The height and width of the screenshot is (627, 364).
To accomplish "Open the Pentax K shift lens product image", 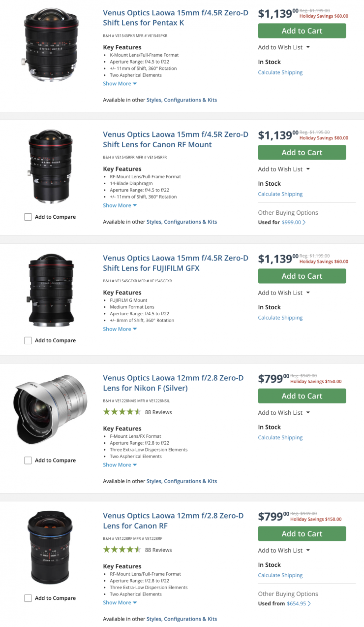I will [x=51, y=45].
